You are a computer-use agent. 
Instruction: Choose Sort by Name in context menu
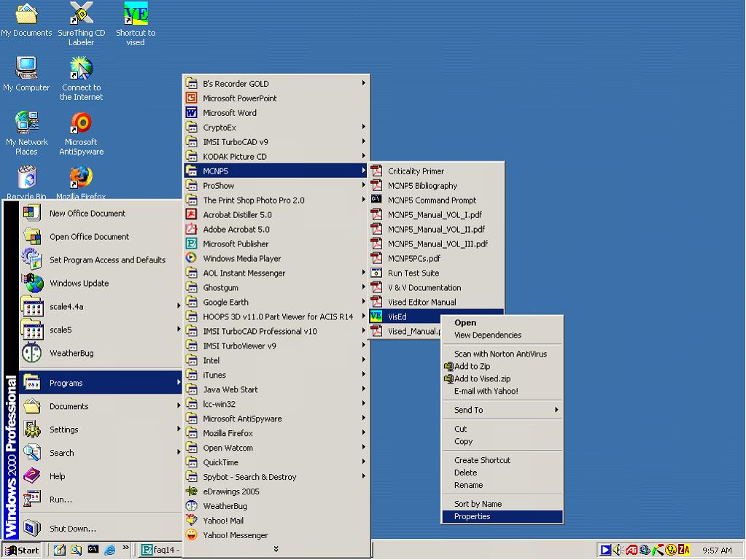pyautogui.click(x=502, y=504)
